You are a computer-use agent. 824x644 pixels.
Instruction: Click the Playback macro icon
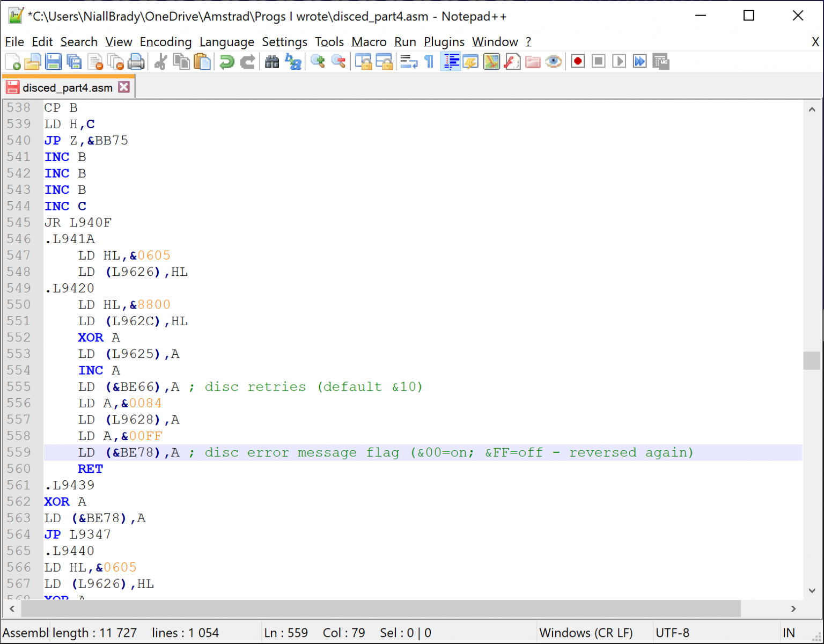click(619, 62)
